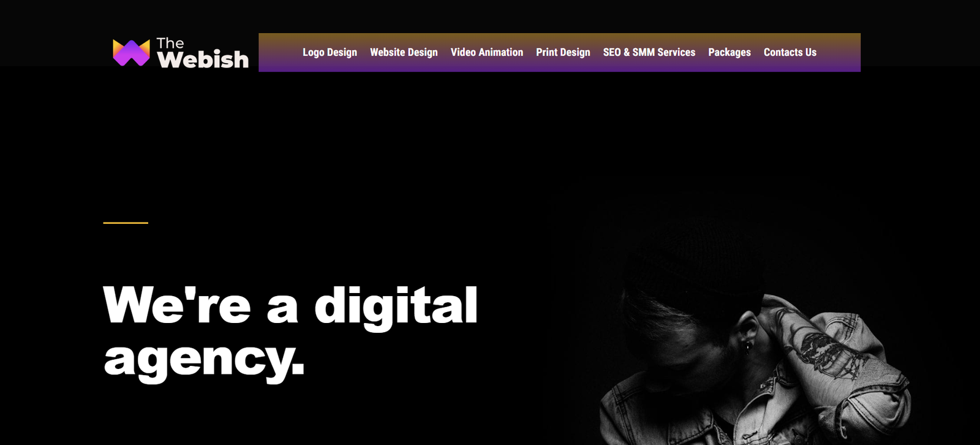
Task: Select Video Animation in the navigation bar
Action: click(x=487, y=52)
